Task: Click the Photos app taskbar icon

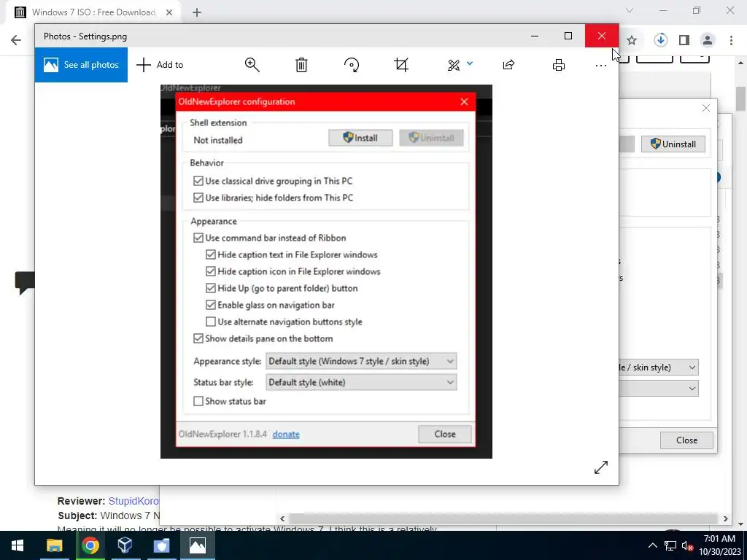Action: [197, 545]
